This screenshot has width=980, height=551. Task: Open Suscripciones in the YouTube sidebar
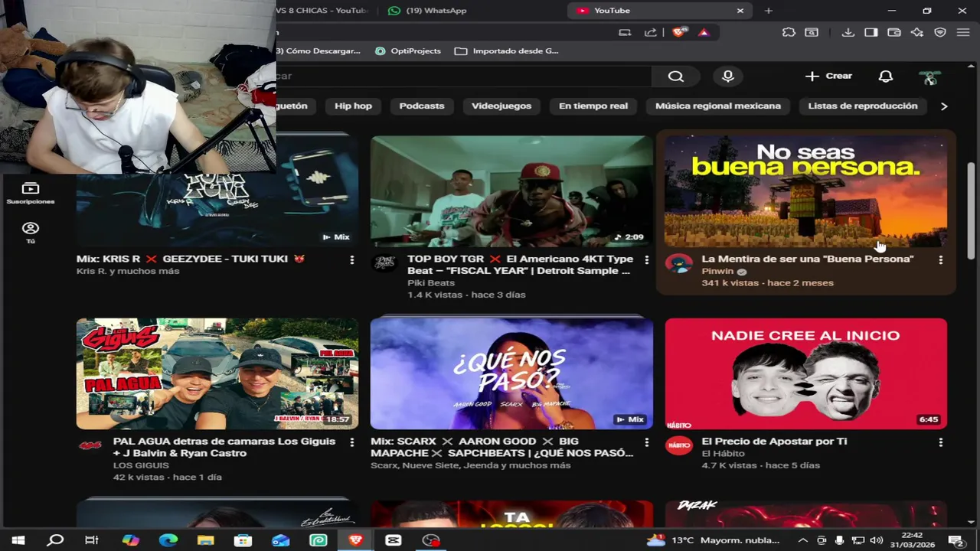click(31, 194)
